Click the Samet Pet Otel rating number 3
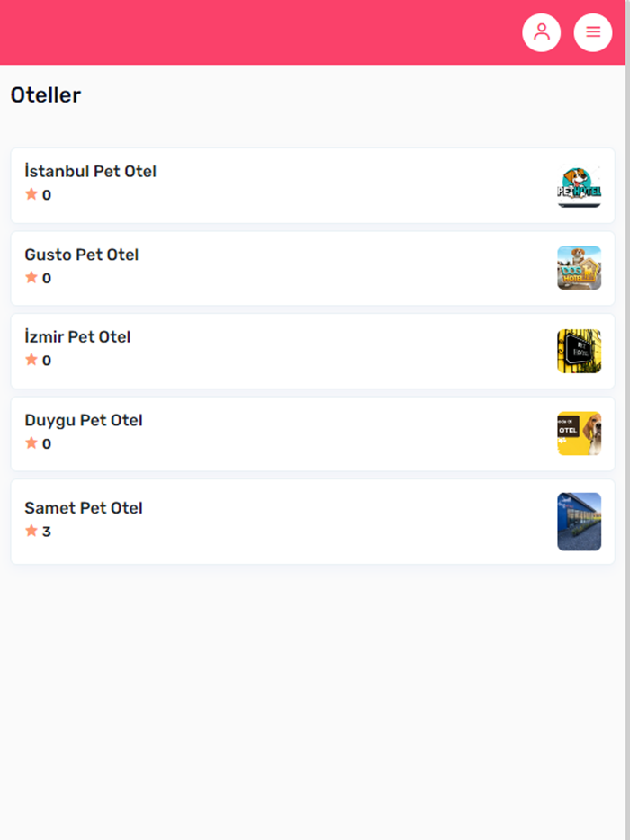Image resolution: width=630 pixels, height=840 pixels. [x=47, y=532]
